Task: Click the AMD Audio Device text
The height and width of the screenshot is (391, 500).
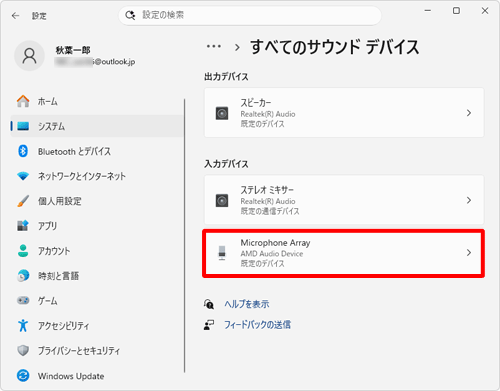Action: click(272, 254)
